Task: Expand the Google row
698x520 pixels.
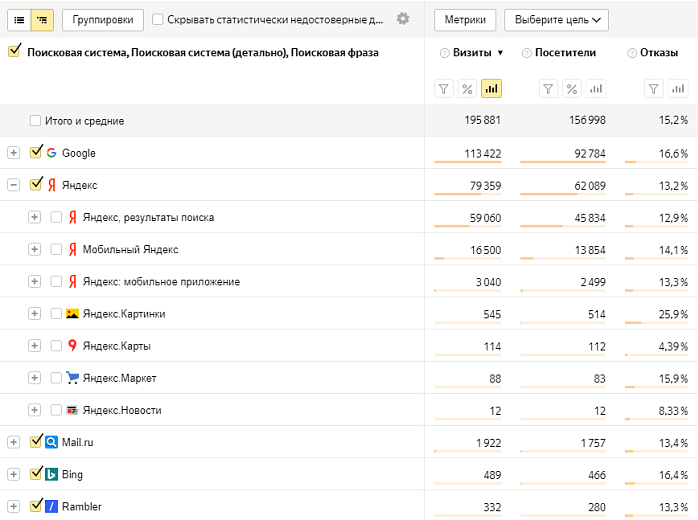Action: (x=14, y=153)
